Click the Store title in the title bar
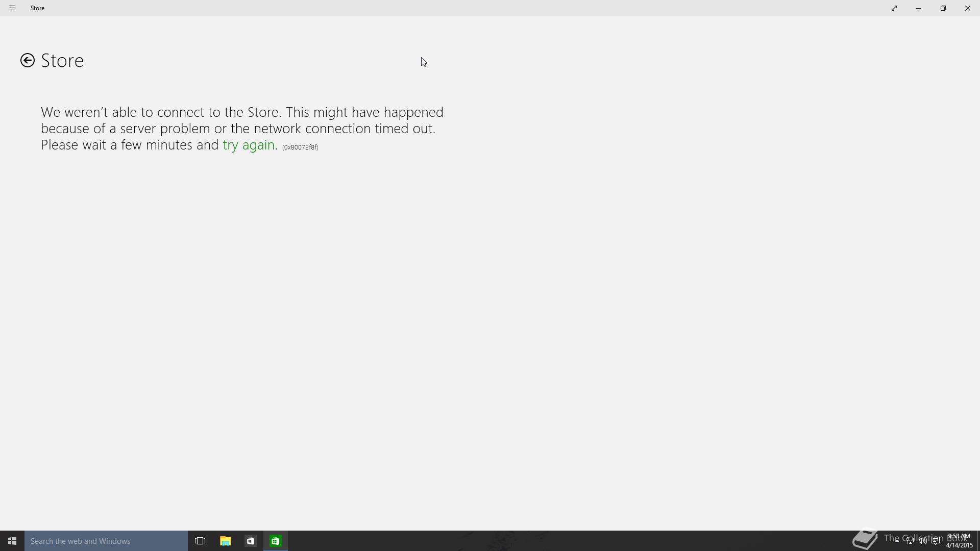980x551 pixels. [x=37, y=8]
